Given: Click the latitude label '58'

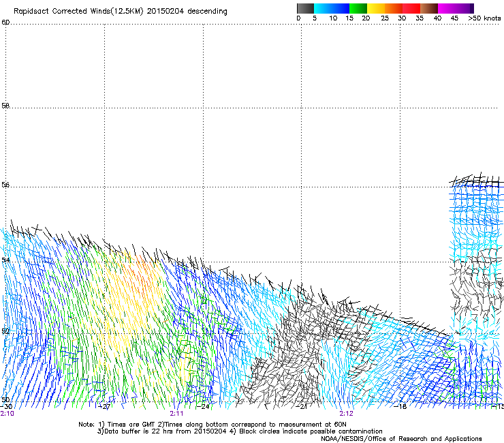Looking at the screenshot, I should click(x=5, y=106).
